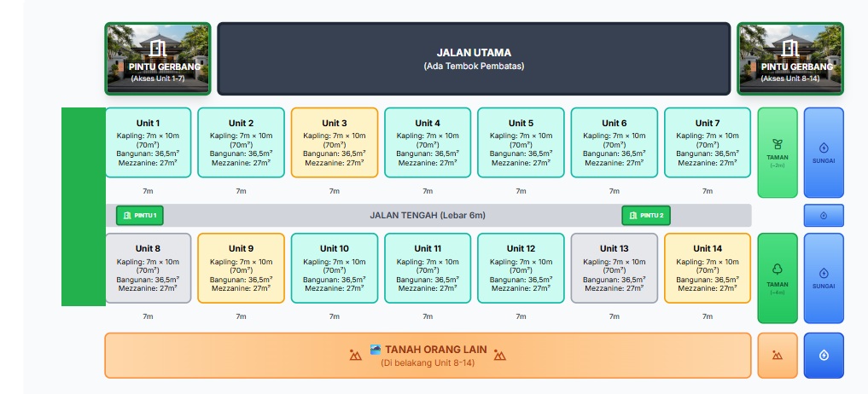Screen dimensions: 868x394
Task: Select the gray Unit 8 card
Action: tap(148, 268)
